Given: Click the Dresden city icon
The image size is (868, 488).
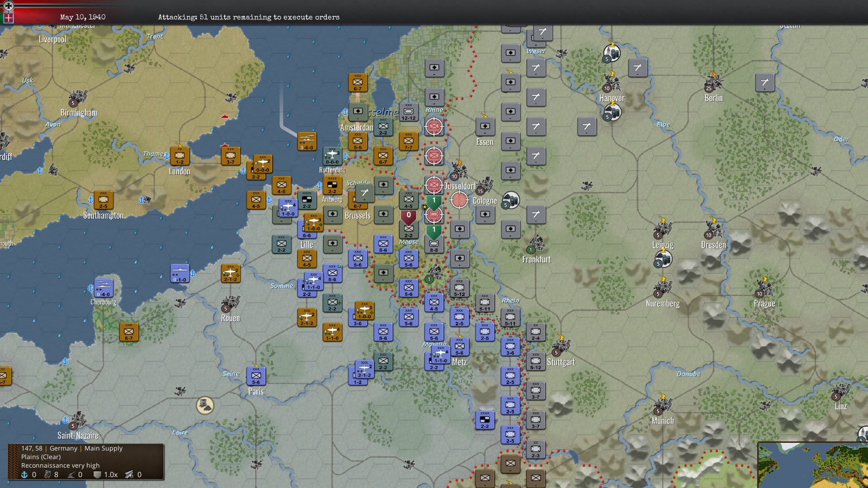Looking at the screenshot, I should (714, 230).
